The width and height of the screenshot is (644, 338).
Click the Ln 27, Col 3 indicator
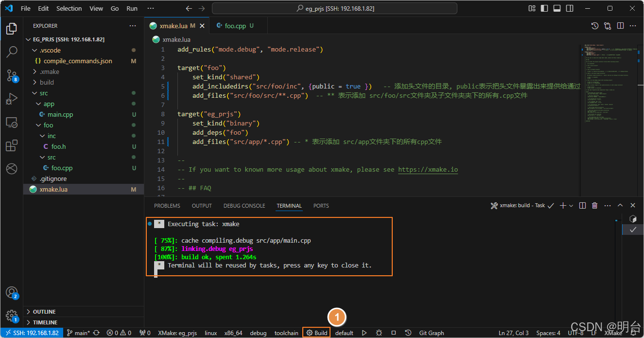[x=513, y=333]
